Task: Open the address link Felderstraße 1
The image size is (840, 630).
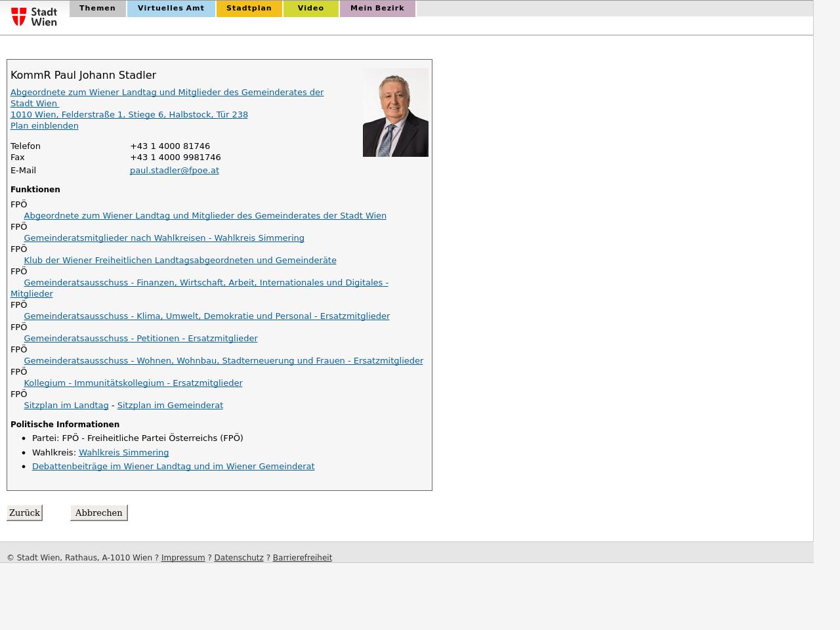Action: coord(129,115)
